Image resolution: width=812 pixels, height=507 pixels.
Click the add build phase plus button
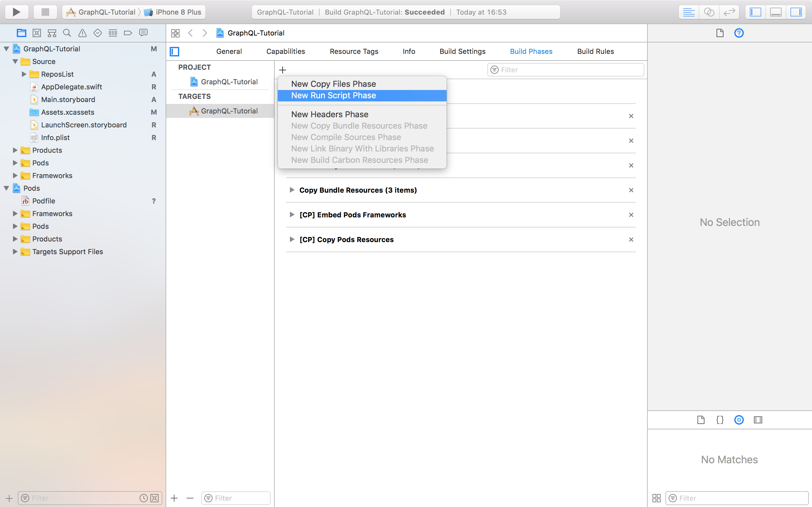tap(283, 70)
